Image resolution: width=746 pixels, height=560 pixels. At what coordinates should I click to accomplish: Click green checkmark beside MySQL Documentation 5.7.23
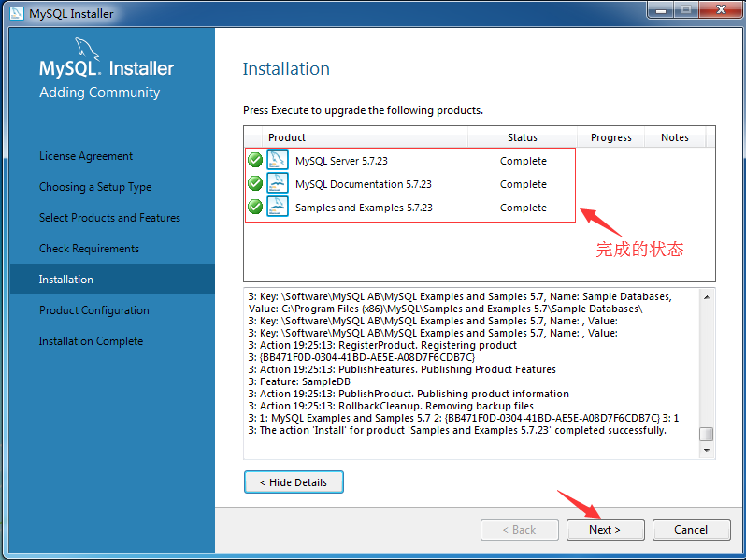point(255,183)
